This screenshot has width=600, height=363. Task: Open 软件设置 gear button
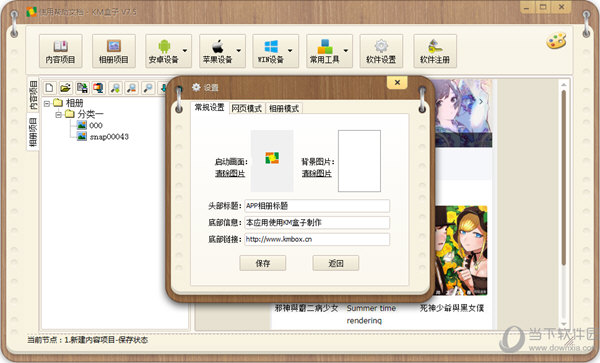[x=381, y=51]
